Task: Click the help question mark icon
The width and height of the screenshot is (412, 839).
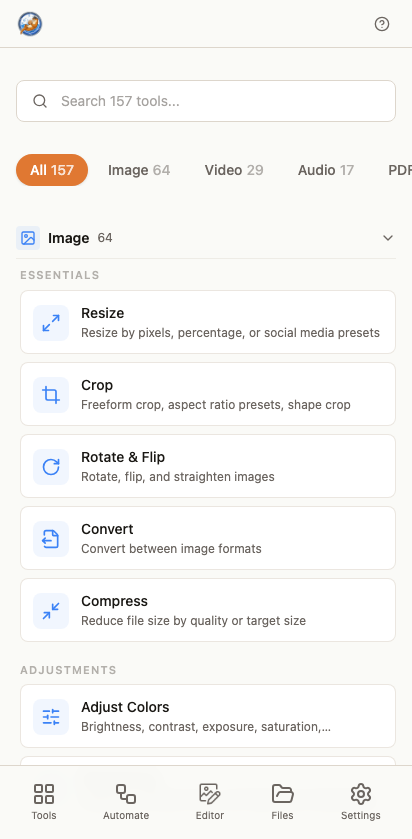Action: coord(382,24)
